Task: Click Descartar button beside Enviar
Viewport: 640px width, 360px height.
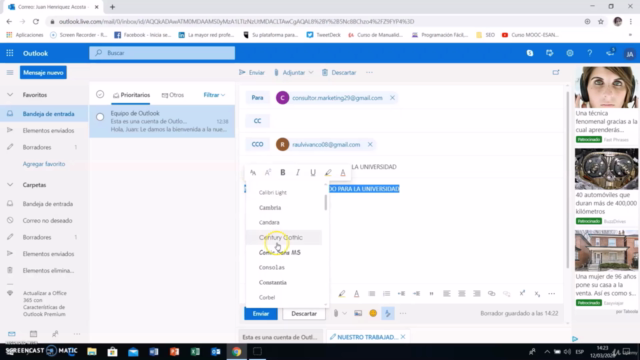Action: (304, 313)
